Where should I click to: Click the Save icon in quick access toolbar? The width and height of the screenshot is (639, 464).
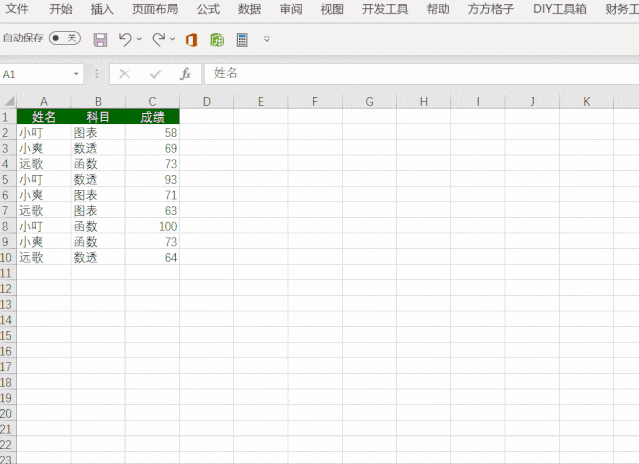(x=100, y=40)
